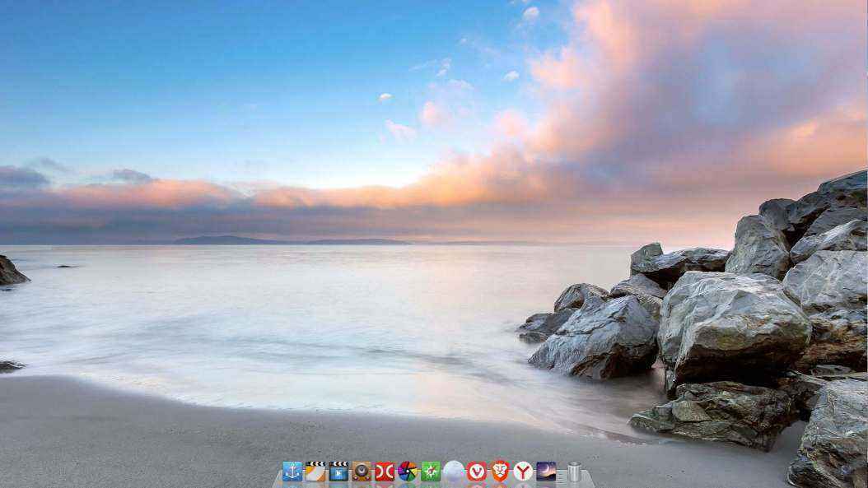868x488 pixels.
Task: Launch the Vivaldi browser from the dock
Action: pos(477,472)
